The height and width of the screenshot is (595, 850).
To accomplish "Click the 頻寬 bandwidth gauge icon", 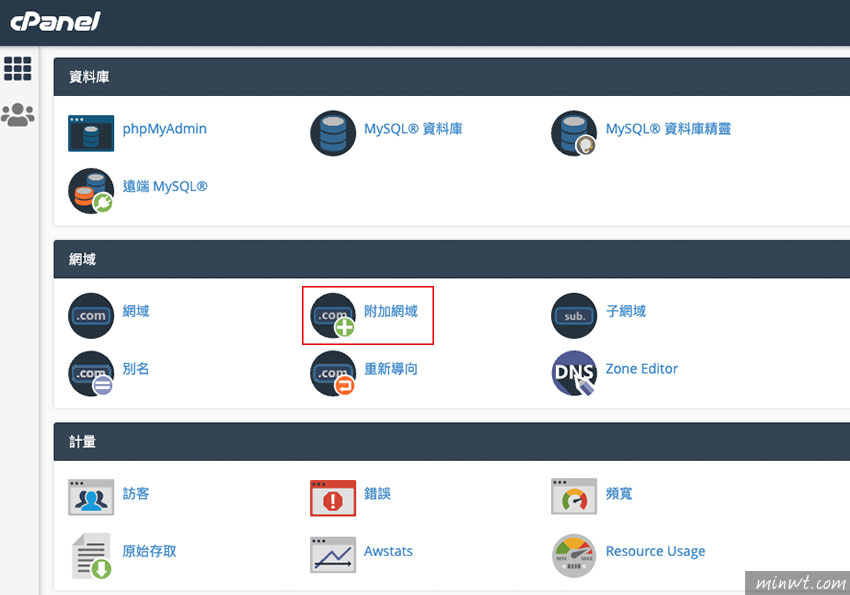I will [574, 496].
